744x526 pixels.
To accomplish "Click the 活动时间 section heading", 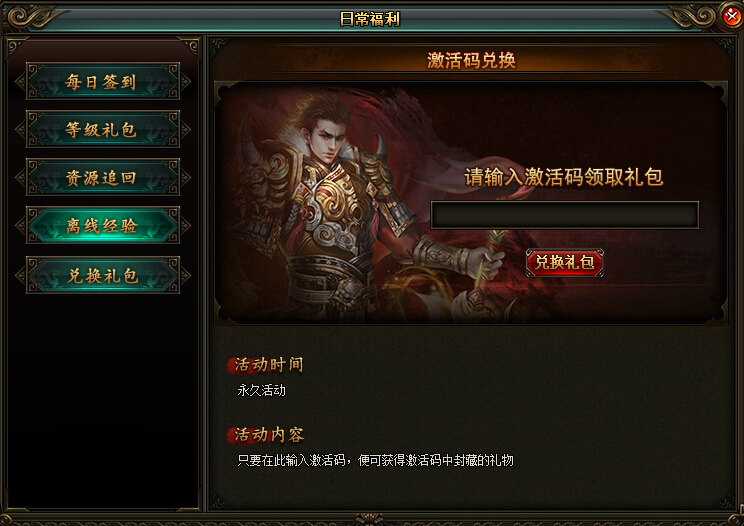I will [267, 365].
